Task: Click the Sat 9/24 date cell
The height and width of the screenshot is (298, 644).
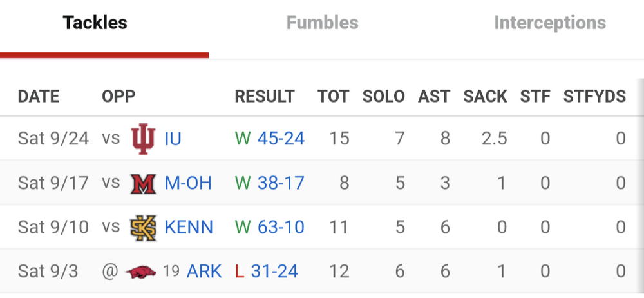Action: tap(53, 139)
